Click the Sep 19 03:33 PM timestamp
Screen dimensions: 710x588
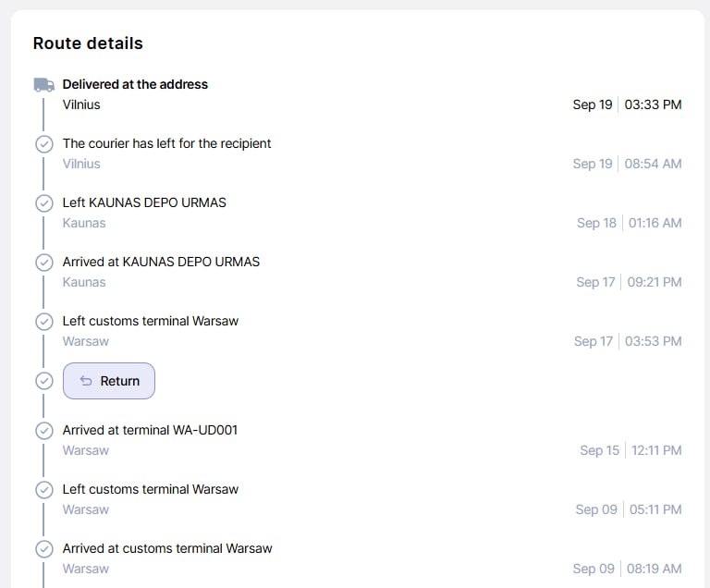[x=627, y=104]
